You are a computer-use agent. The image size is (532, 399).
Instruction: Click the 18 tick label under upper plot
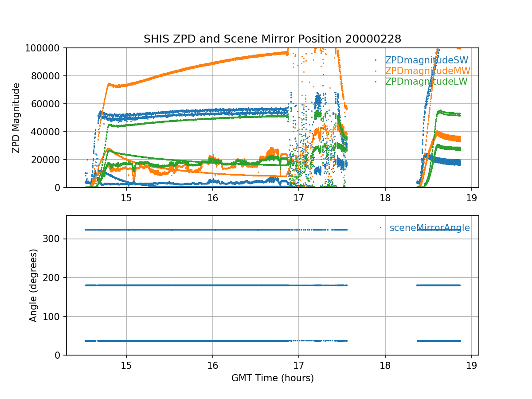click(x=385, y=197)
